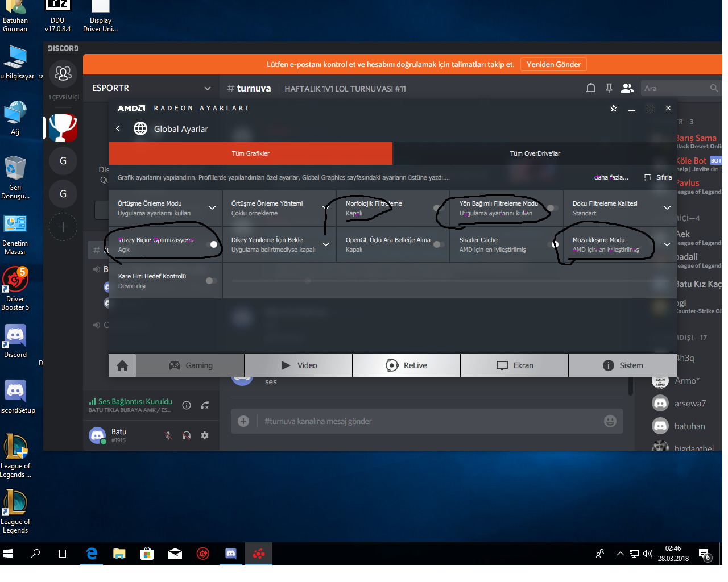This screenshot has width=728, height=582.
Task: Go back using Radeon back arrow
Action: [118, 129]
